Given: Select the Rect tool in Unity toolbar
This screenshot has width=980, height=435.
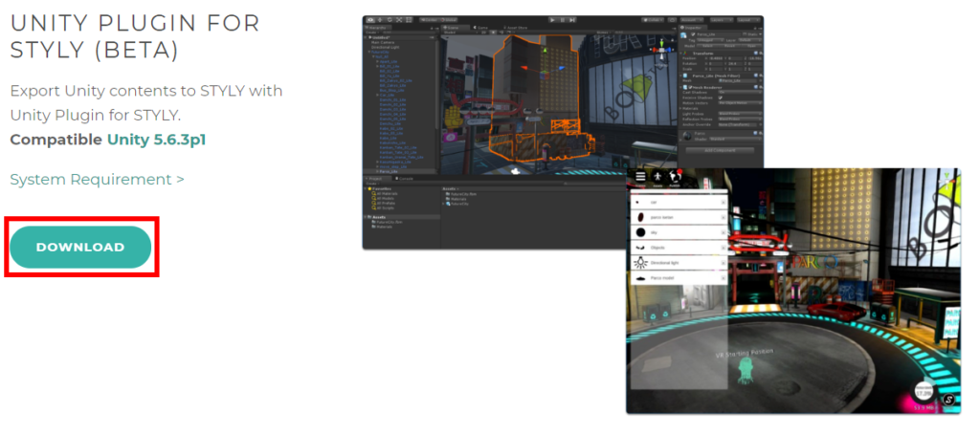Looking at the screenshot, I should (409, 20).
